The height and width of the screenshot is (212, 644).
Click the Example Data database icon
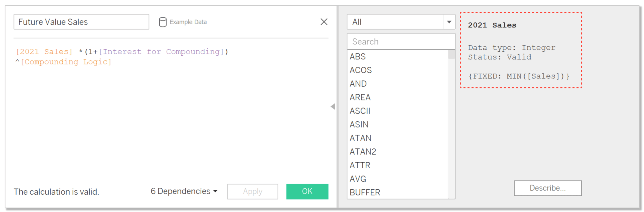pyautogui.click(x=163, y=22)
